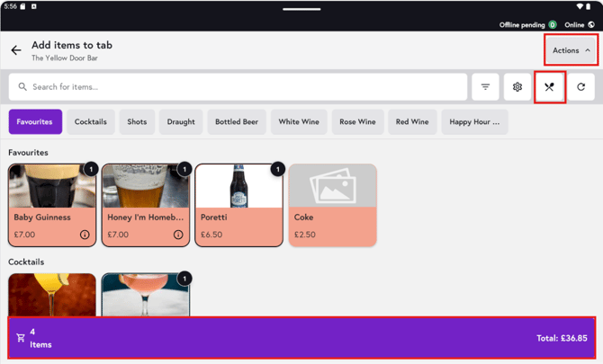The width and height of the screenshot is (603, 364).
Task: View info for Baby Guinness
Action: 85,235
